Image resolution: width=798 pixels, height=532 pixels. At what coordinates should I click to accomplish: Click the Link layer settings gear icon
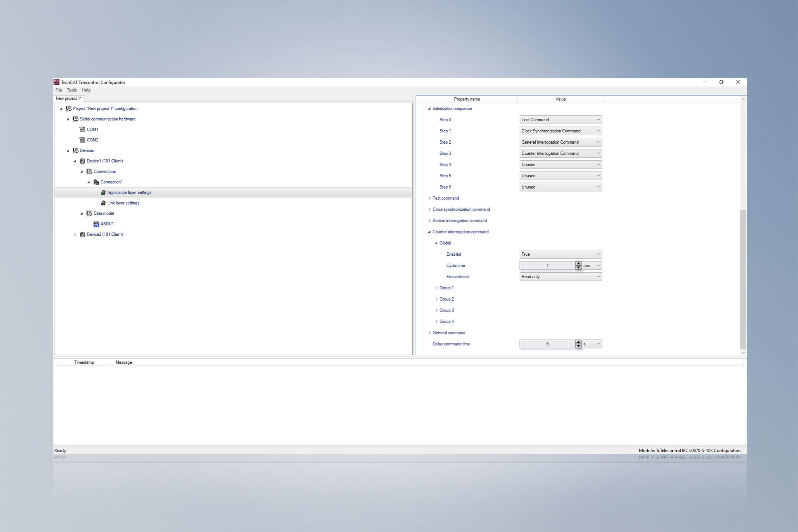point(103,203)
